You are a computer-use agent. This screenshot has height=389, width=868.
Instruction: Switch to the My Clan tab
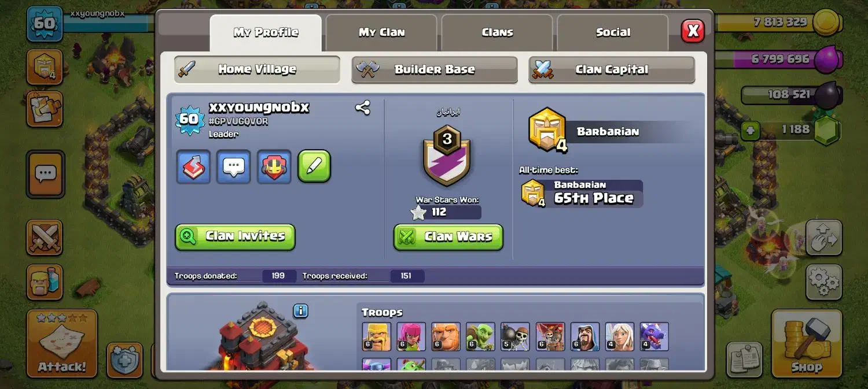pyautogui.click(x=381, y=32)
